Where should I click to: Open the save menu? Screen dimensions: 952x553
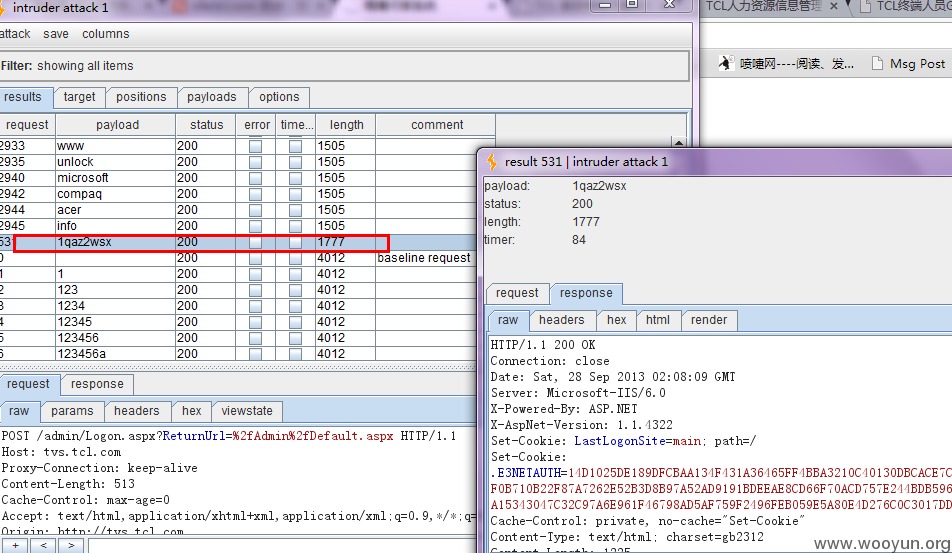pos(56,34)
